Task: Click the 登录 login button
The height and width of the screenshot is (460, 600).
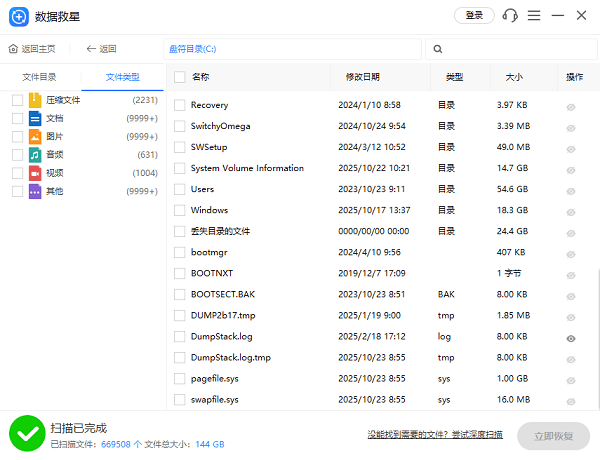Action: pyautogui.click(x=474, y=16)
